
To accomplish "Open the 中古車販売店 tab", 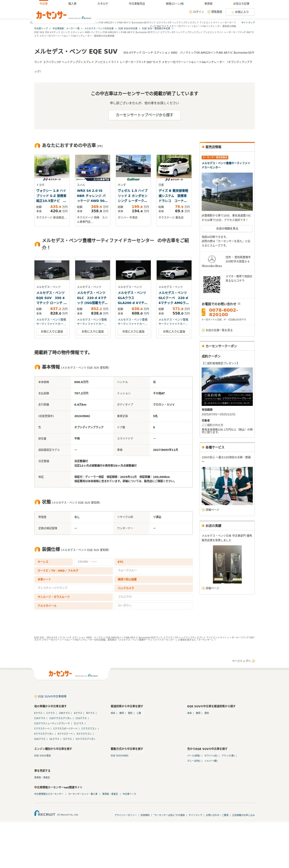I will [137, 4].
